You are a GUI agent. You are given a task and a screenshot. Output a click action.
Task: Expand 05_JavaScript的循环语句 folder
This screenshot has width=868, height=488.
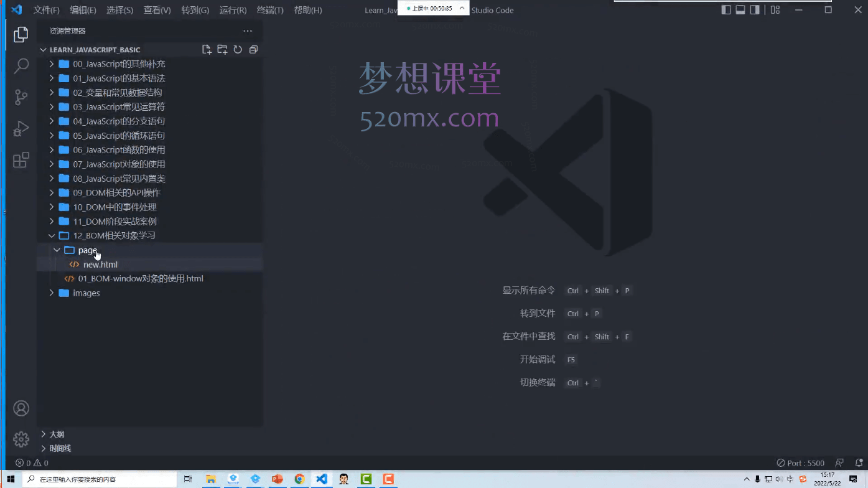click(149, 136)
